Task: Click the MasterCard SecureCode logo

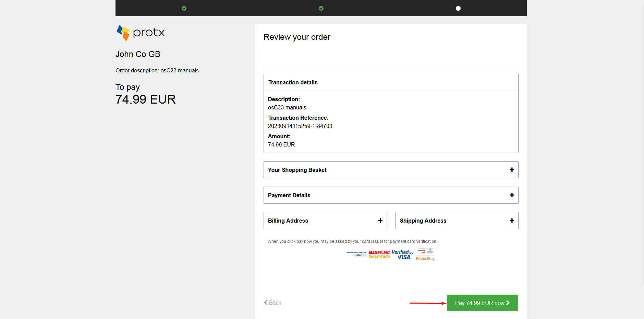Action: click(379, 255)
